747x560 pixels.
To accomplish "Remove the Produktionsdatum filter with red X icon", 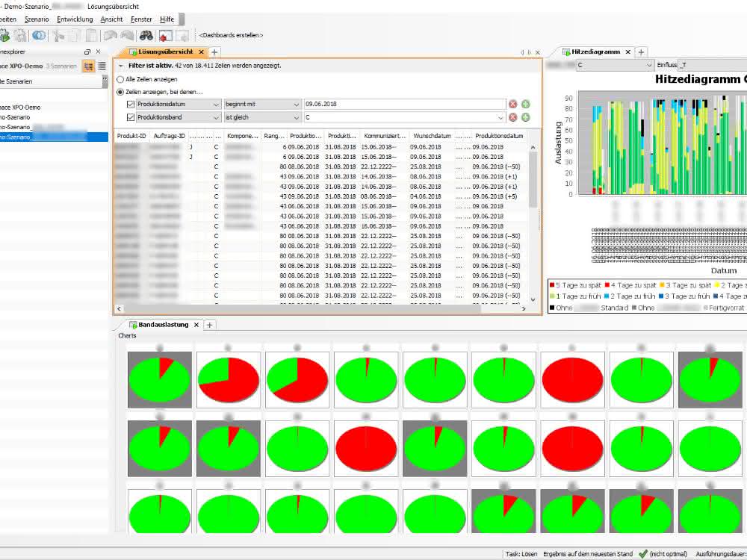I will point(512,105).
